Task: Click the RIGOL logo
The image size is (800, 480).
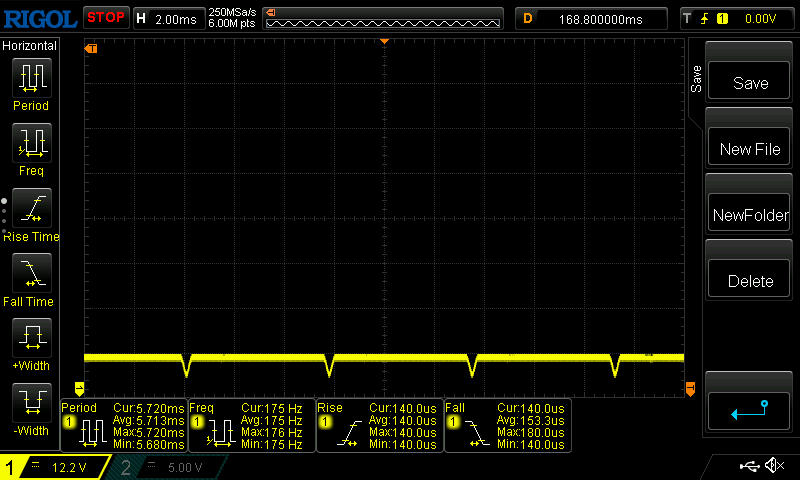Action: point(40,19)
